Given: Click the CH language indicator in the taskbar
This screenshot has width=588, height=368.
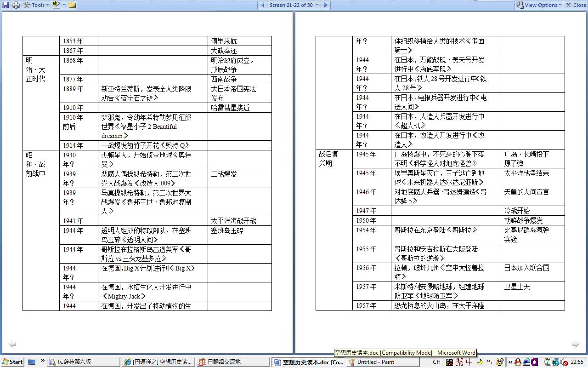Looking at the screenshot, I should click(x=437, y=362).
